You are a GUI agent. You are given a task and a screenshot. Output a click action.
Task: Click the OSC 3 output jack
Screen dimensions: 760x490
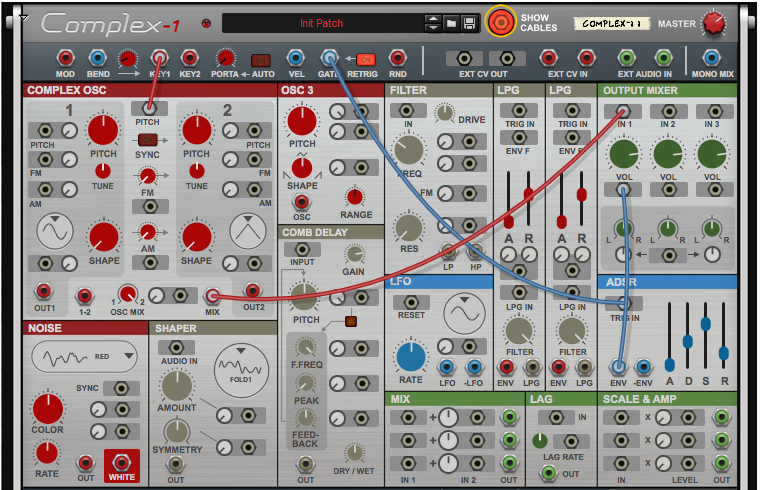point(301,202)
